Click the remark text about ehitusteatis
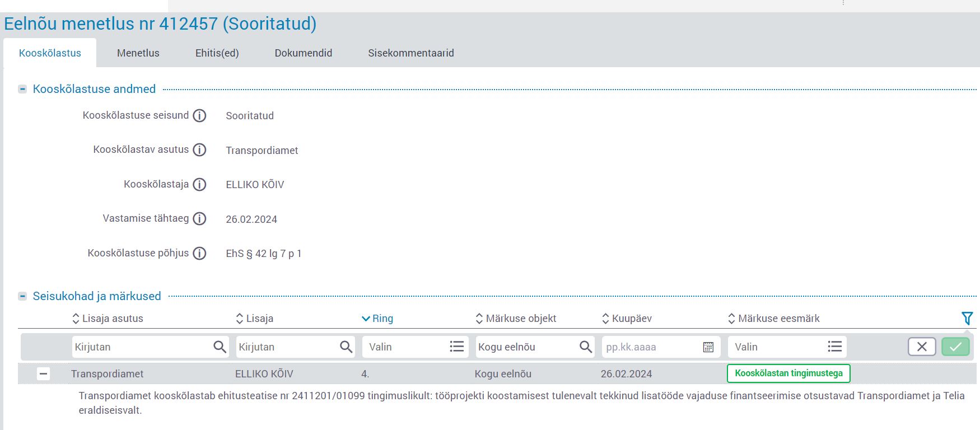The image size is (980, 430). (x=521, y=403)
